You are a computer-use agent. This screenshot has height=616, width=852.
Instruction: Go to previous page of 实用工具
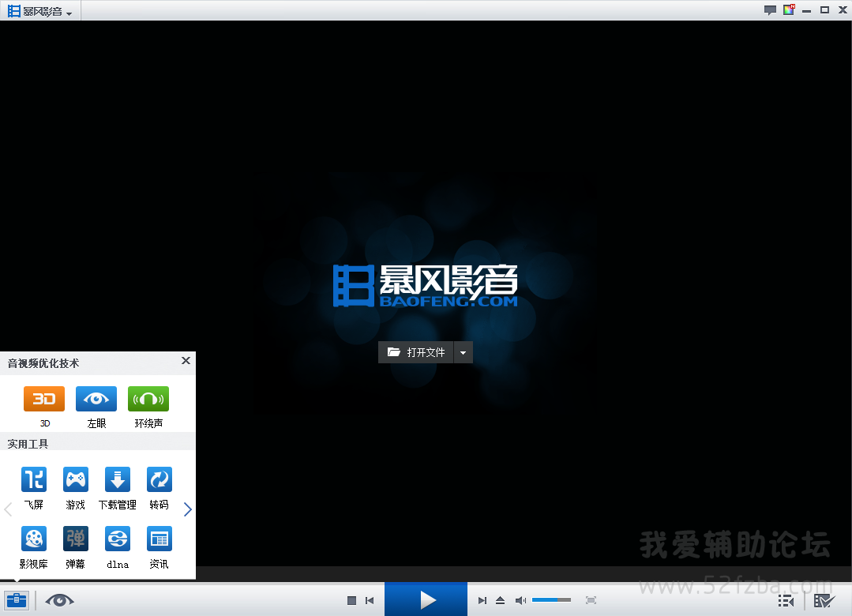click(x=8, y=509)
